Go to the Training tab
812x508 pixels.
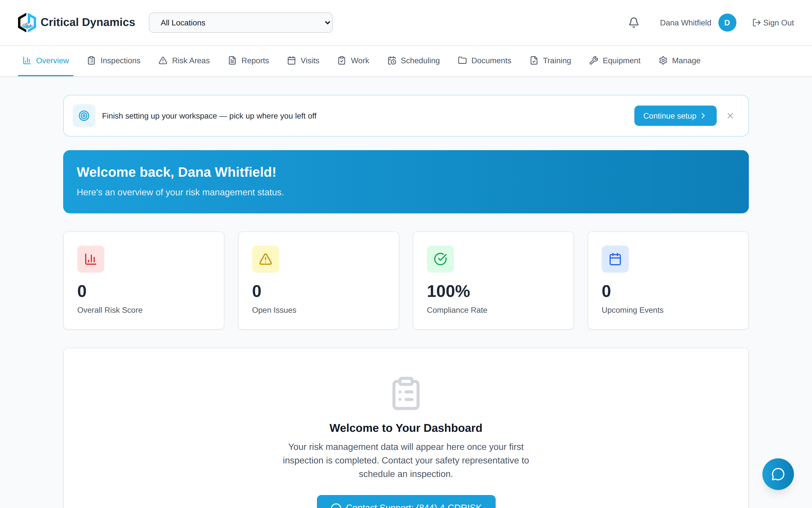point(550,60)
